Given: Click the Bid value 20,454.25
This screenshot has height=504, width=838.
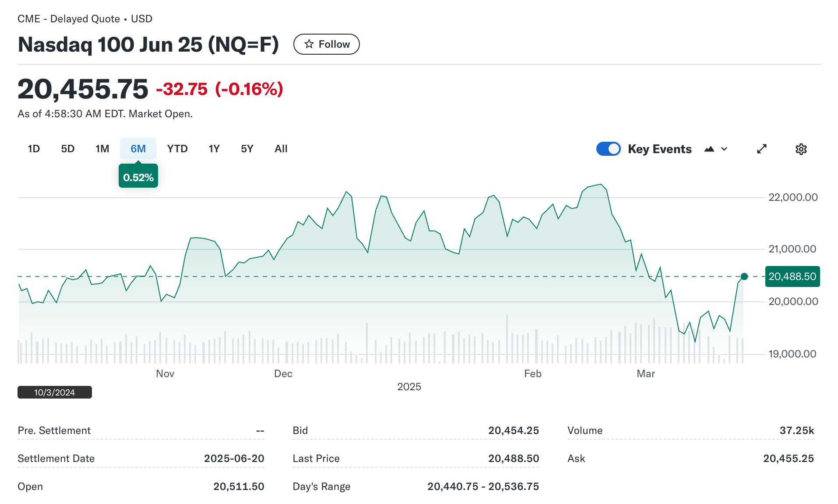Looking at the screenshot, I should [514, 430].
